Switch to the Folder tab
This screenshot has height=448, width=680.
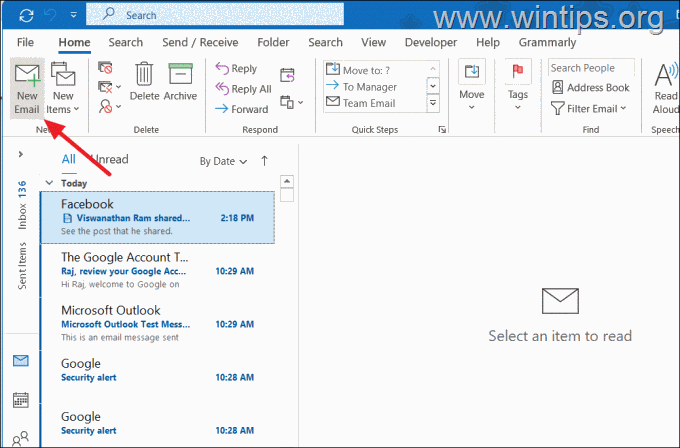click(273, 43)
